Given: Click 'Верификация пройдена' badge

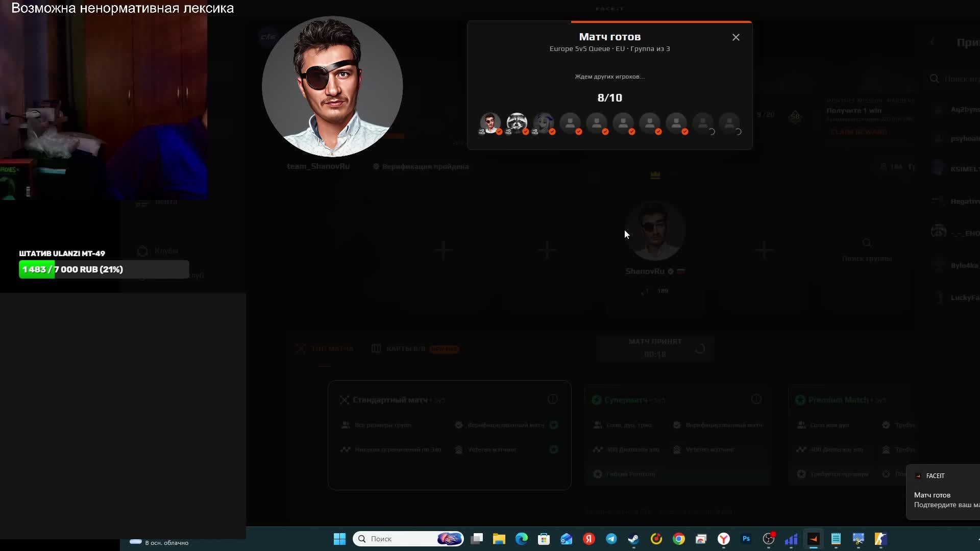Looking at the screenshot, I should (421, 166).
